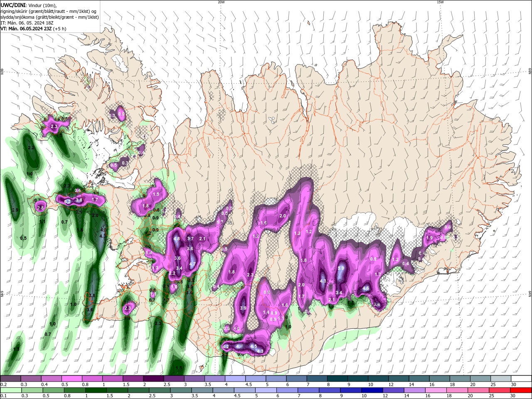532x399 pixels.
Task: Click the '15W' longitude label
Action: click(x=440, y=2)
